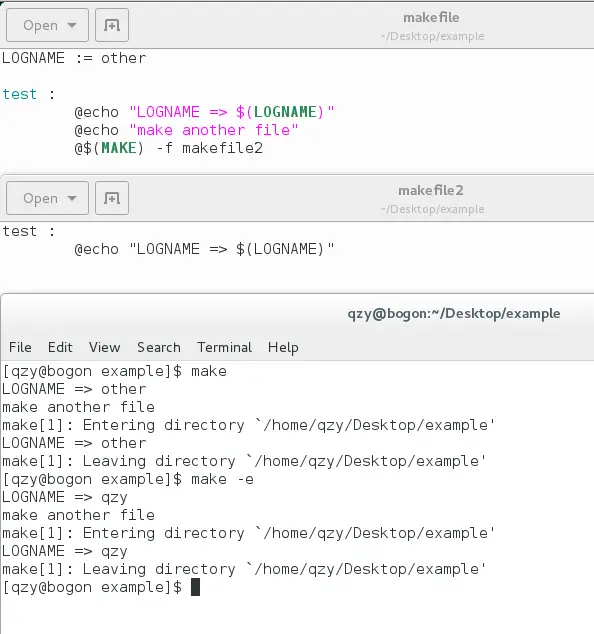
Task: Open the terminal View menu
Action: click(x=105, y=347)
